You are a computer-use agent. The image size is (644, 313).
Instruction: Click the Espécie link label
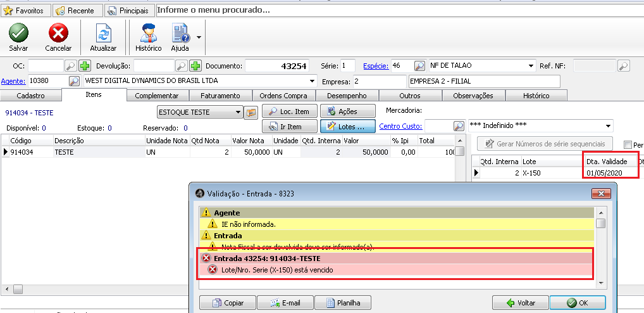tap(376, 66)
